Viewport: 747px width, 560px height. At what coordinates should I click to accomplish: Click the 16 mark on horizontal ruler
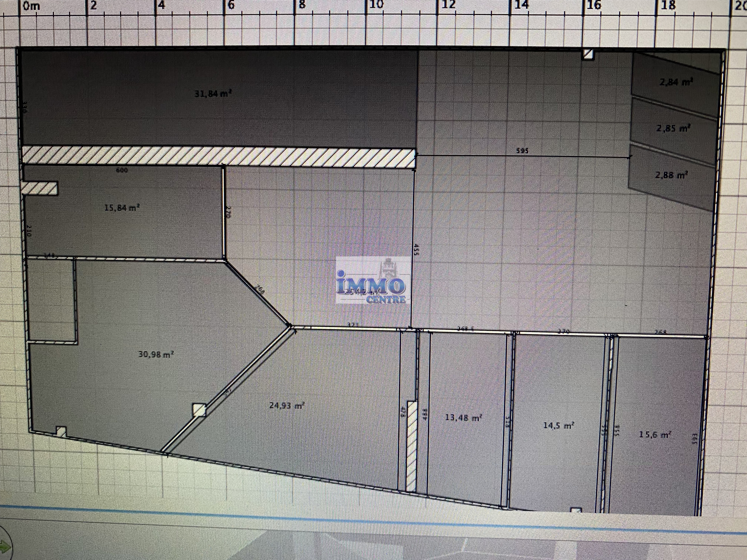point(594,5)
